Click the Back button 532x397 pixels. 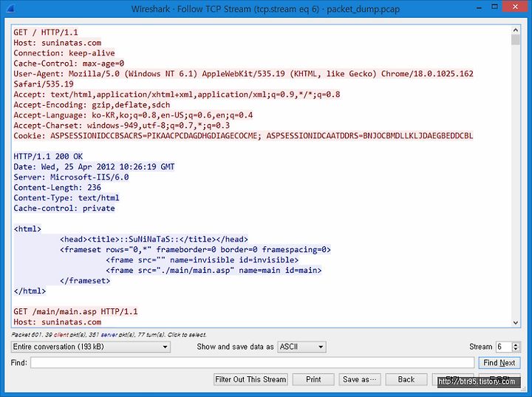tap(406, 379)
